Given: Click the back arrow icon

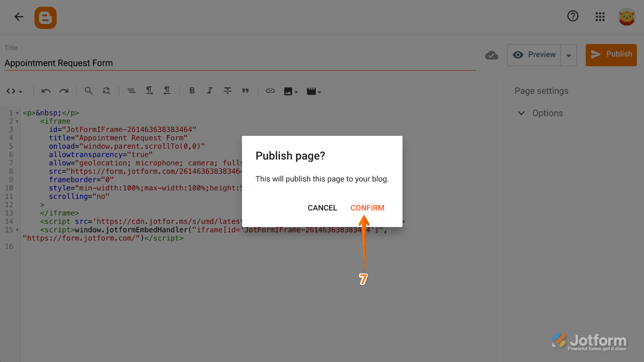Looking at the screenshot, I should (x=19, y=17).
